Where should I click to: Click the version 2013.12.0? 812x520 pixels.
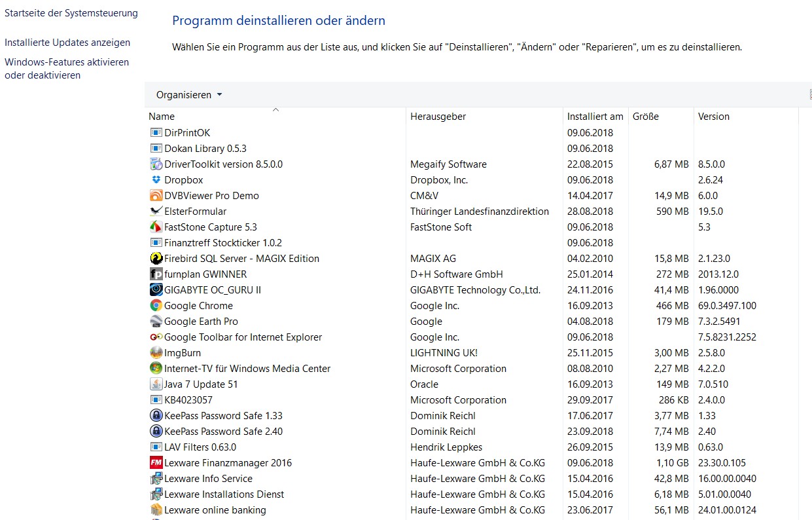pyautogui.click(x=718, y=274)
